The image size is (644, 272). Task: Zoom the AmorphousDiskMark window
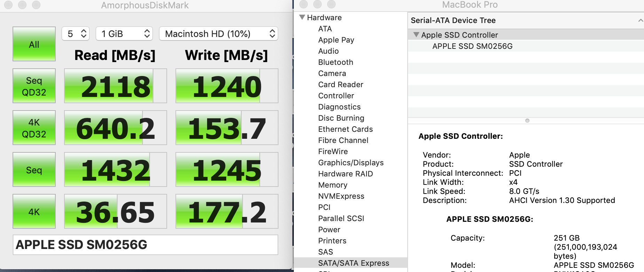(36, 5)
